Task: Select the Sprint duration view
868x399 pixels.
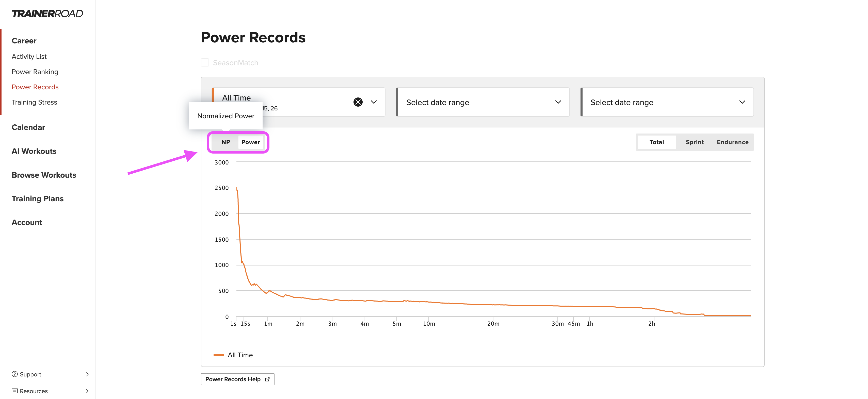Action: [x=695, y=142]
